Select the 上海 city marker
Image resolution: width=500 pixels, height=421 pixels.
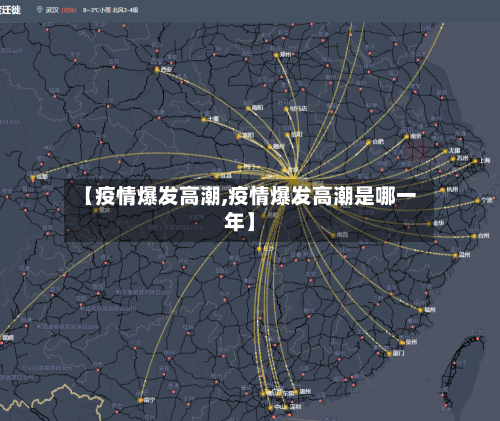coord(475,161)
